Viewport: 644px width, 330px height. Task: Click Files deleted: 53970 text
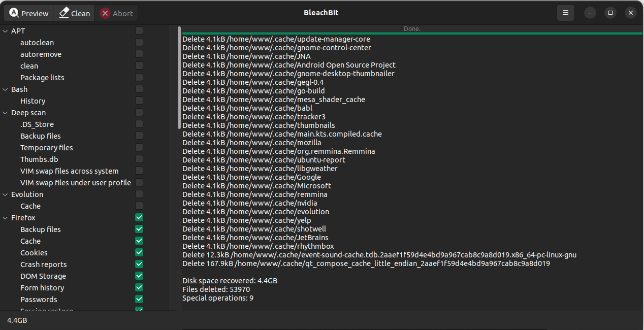click(x=216, y=289)
